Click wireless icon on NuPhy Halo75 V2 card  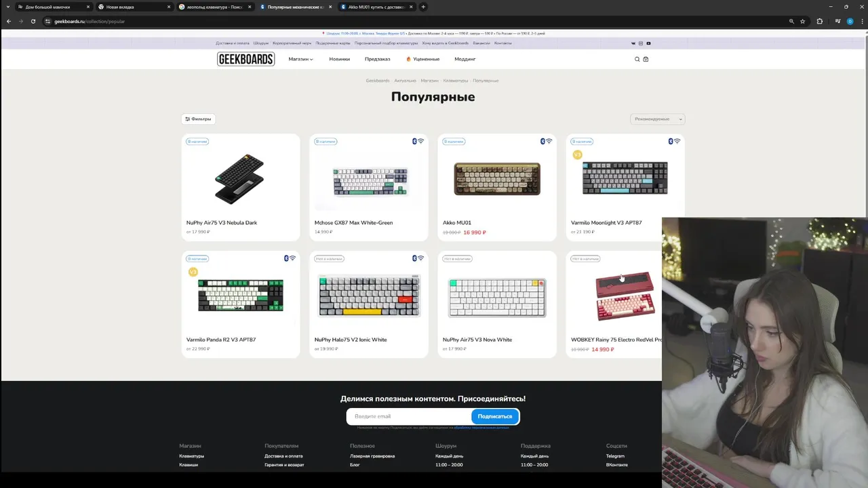(x=420, y=258)
